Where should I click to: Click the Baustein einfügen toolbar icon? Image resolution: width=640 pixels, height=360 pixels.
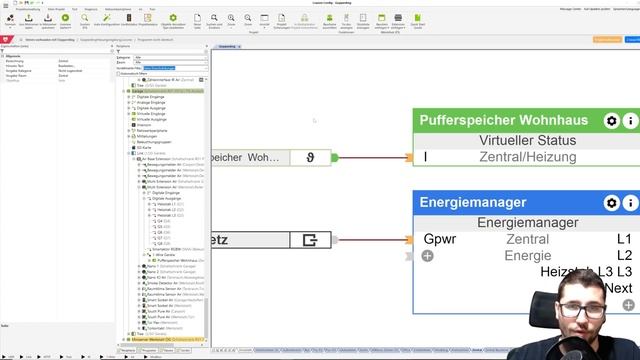tap(382, 18)
